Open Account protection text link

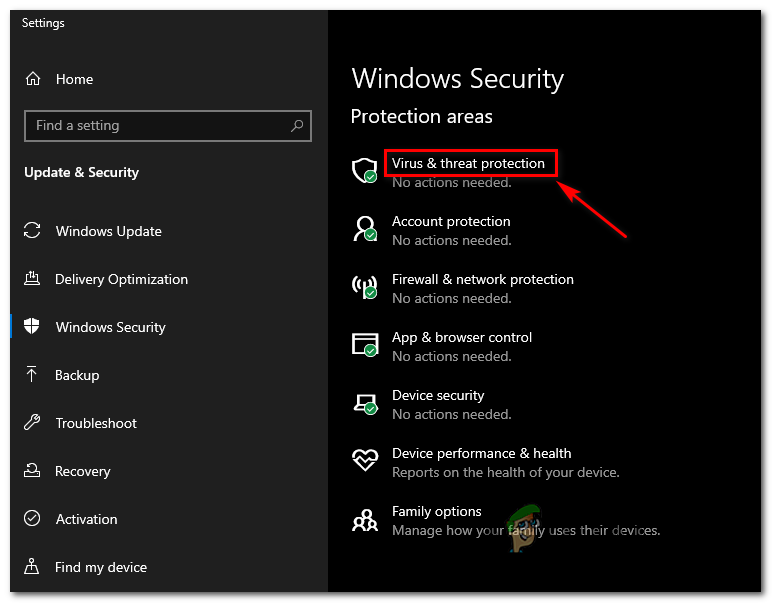pyautogui.click(x=451, y=221)
